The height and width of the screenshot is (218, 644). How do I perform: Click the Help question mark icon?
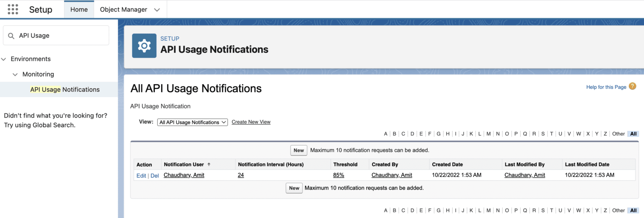tap(632, 87)
